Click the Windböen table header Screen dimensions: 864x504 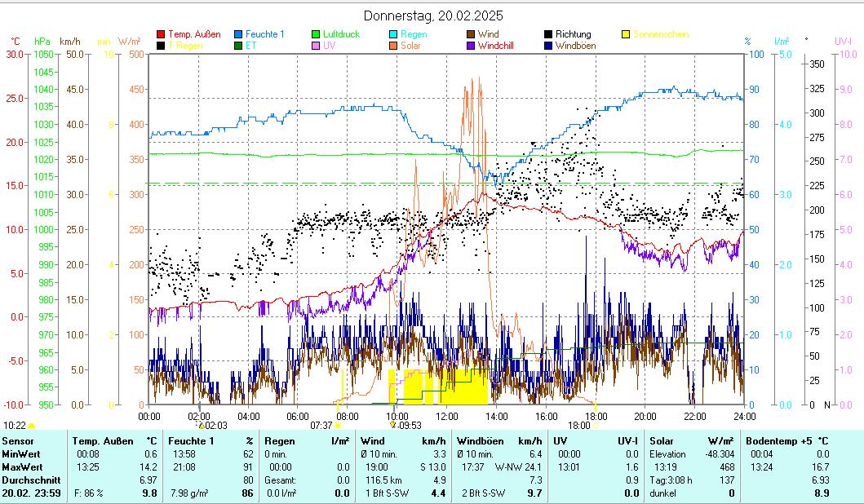coord(480,441)
